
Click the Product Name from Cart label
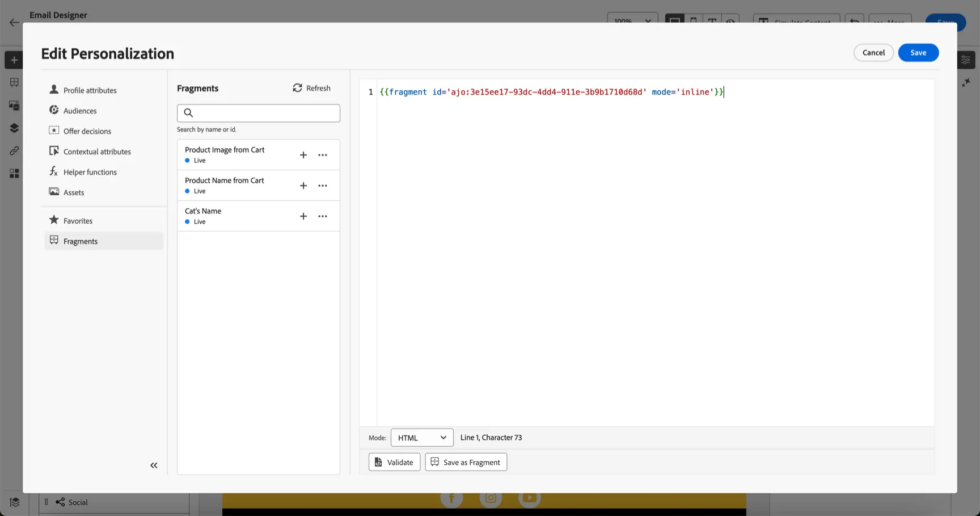click(x=225, y=181)
